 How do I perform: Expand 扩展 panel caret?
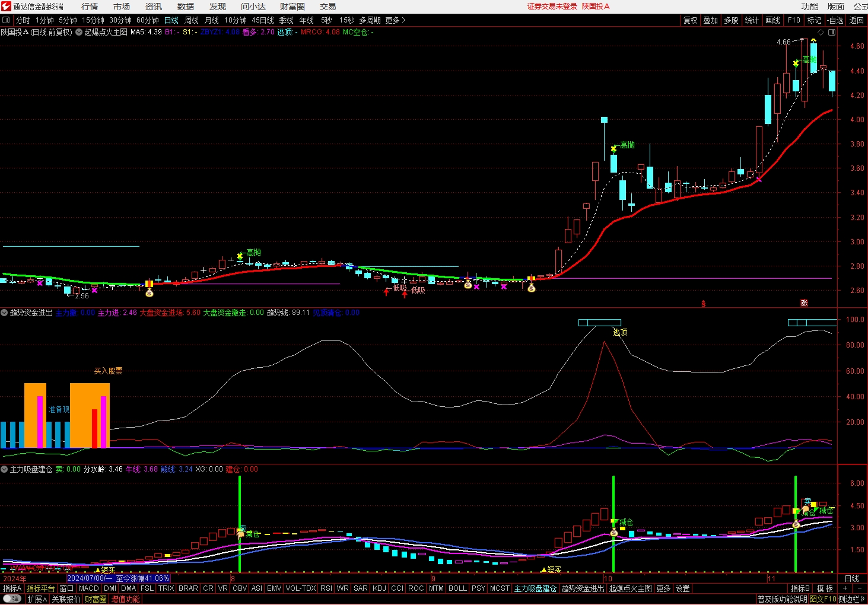37,599
